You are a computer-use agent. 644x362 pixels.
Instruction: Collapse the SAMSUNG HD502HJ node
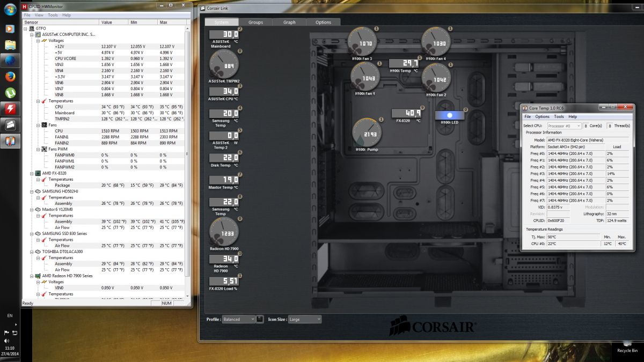coord(32,191)
